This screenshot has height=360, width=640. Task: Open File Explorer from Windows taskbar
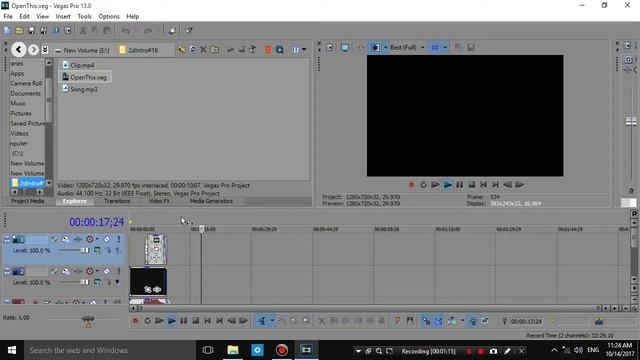point(233,350)
